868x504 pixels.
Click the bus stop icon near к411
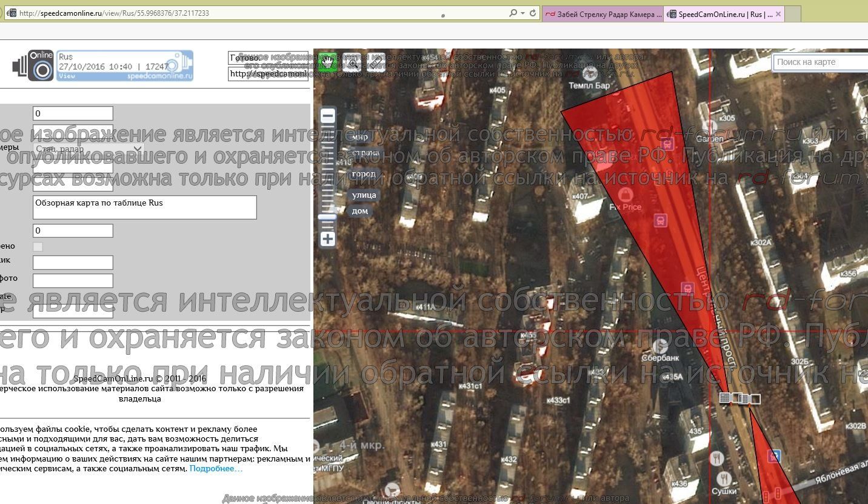pos(687,287)
